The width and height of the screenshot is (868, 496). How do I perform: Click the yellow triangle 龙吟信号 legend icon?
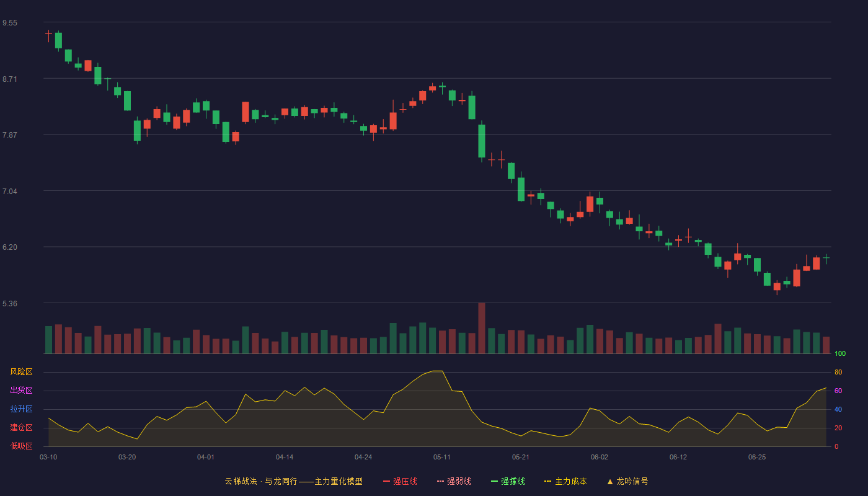tap(609, 481)
